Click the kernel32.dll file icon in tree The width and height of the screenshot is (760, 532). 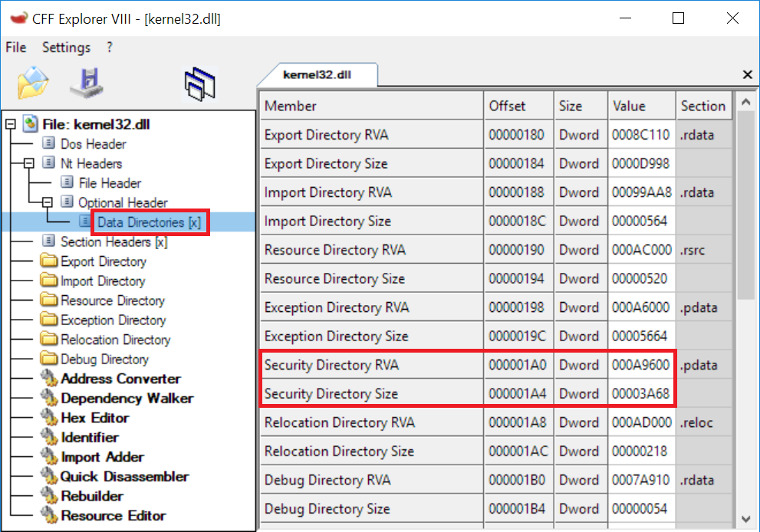click(31, 124)
